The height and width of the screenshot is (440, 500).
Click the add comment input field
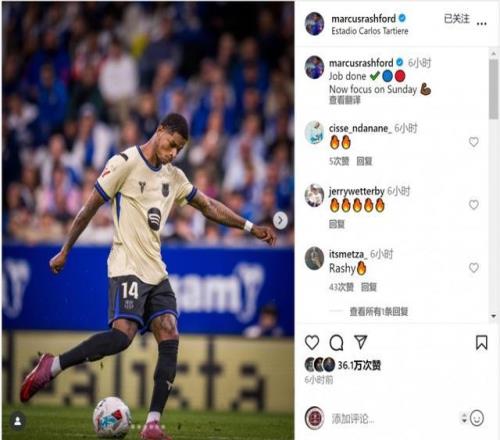click(x=393, y=419)
